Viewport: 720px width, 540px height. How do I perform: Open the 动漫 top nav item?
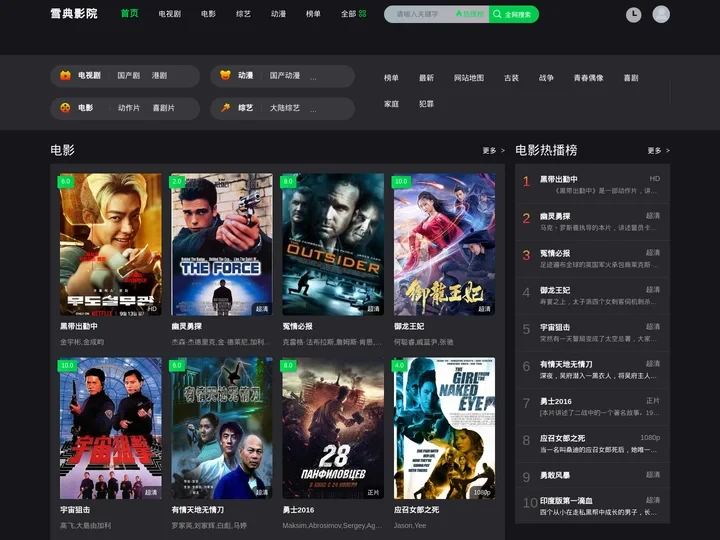click(x=278, y=14)
